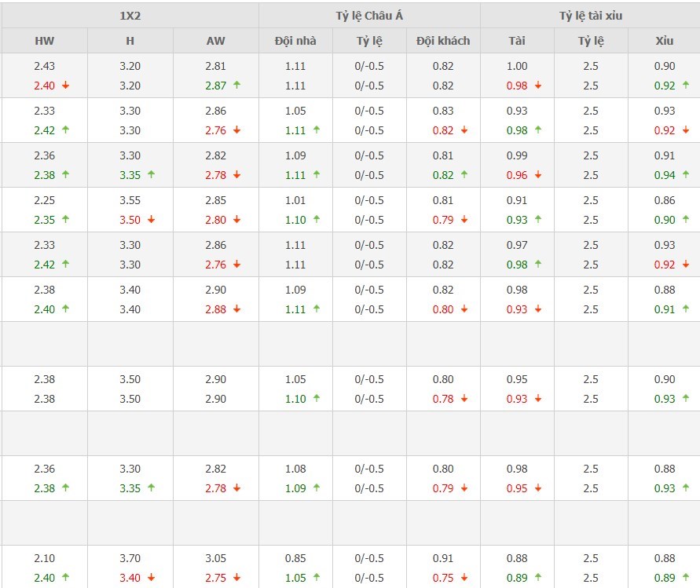Click the red down arrow next to 0.78
This screenshot has width=700, height=588.
tap(464, 399)
